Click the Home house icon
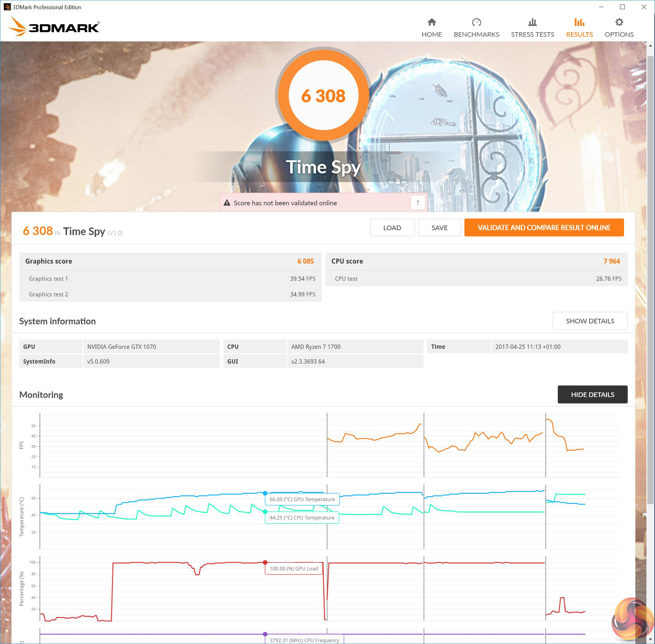655x644 pixels. [x=431, y=22]
